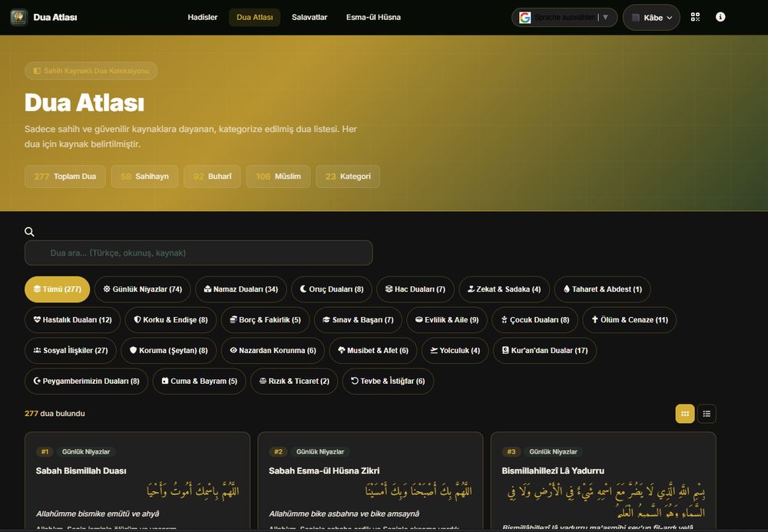Click the search magnifier icon
The height and width of the screenshot is (532, 768).
29,232
